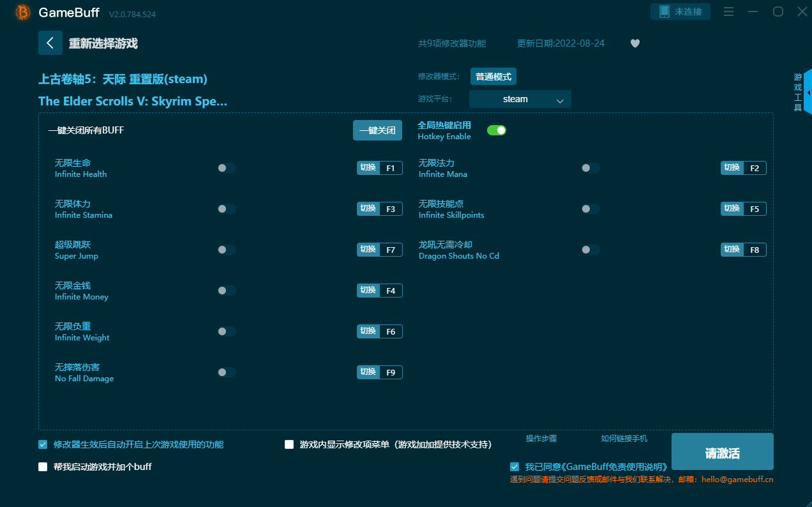Click the GameBuff logo icon
This screenshot has height=507, width=812.
(x=22, y=12)
